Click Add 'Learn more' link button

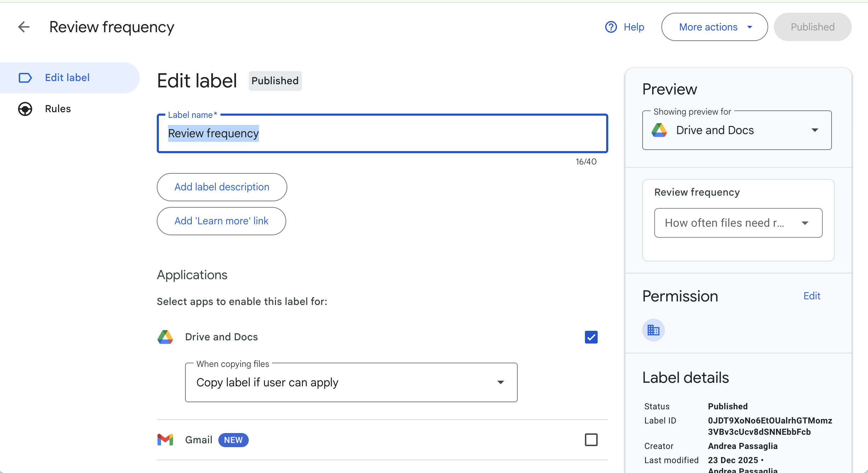(221, 221)
